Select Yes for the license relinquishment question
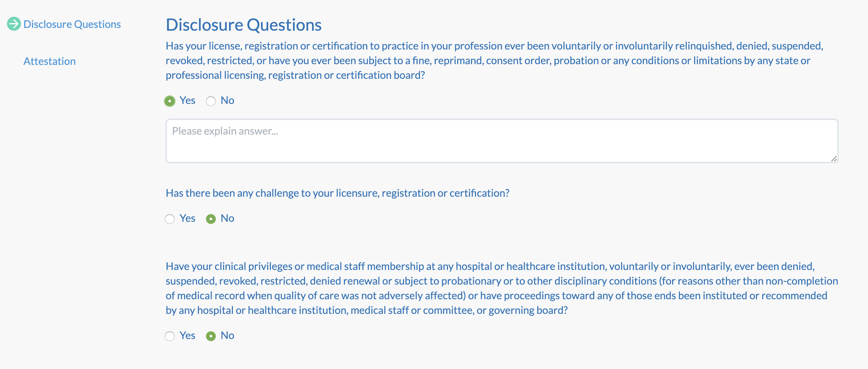This screenshot has height=369, width=868. tap(170, 101)
